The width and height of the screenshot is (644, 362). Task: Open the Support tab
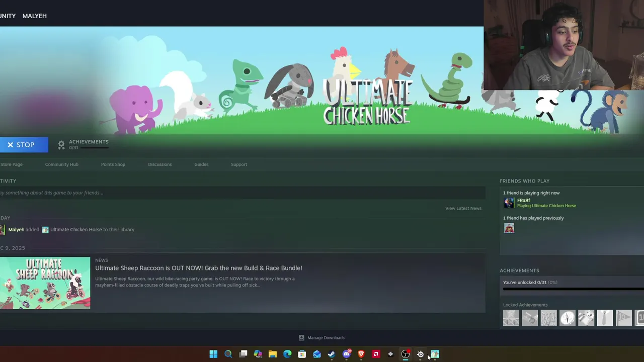[x=239, y=164]
